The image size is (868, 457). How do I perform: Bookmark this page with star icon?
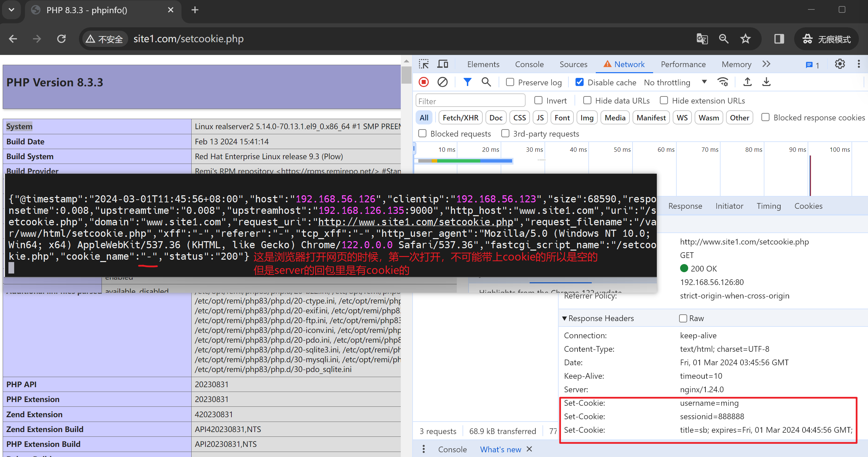(745, 39)
